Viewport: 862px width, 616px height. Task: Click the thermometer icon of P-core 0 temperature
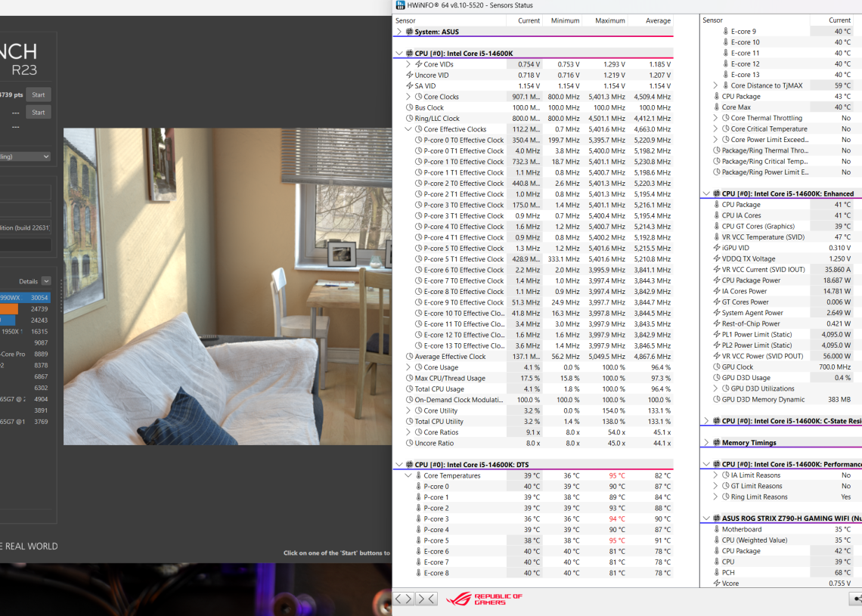click(418, 486)
